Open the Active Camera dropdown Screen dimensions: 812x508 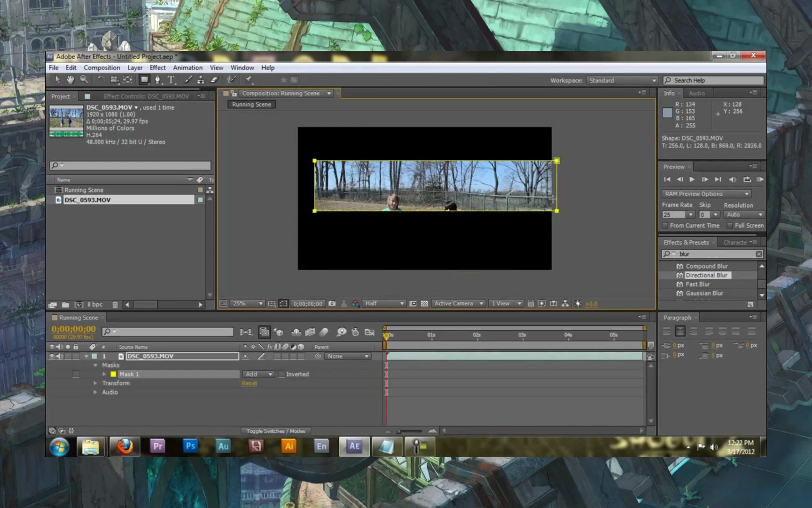coord(458,304)
